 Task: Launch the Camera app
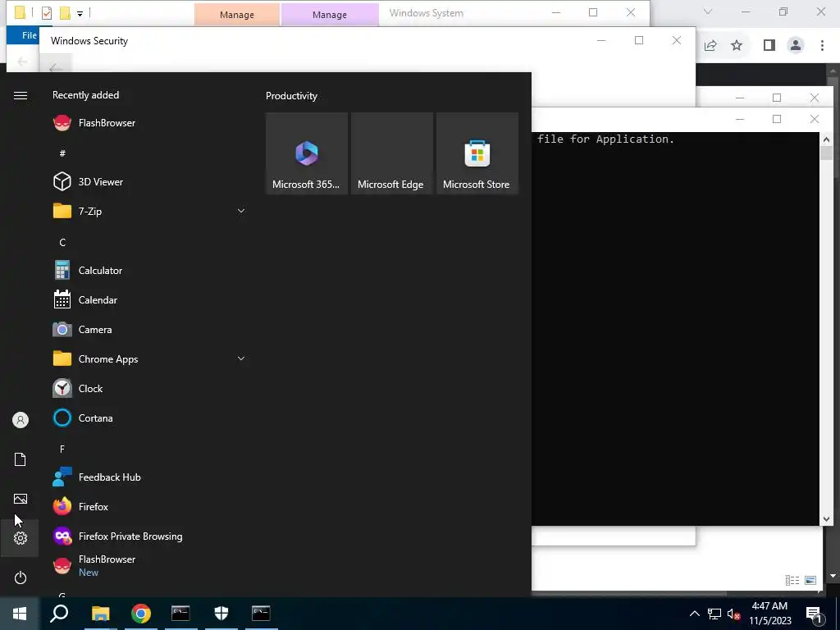[148, 330]
